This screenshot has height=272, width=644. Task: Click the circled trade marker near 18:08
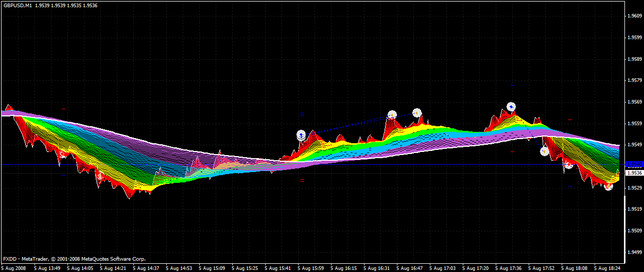569,165
